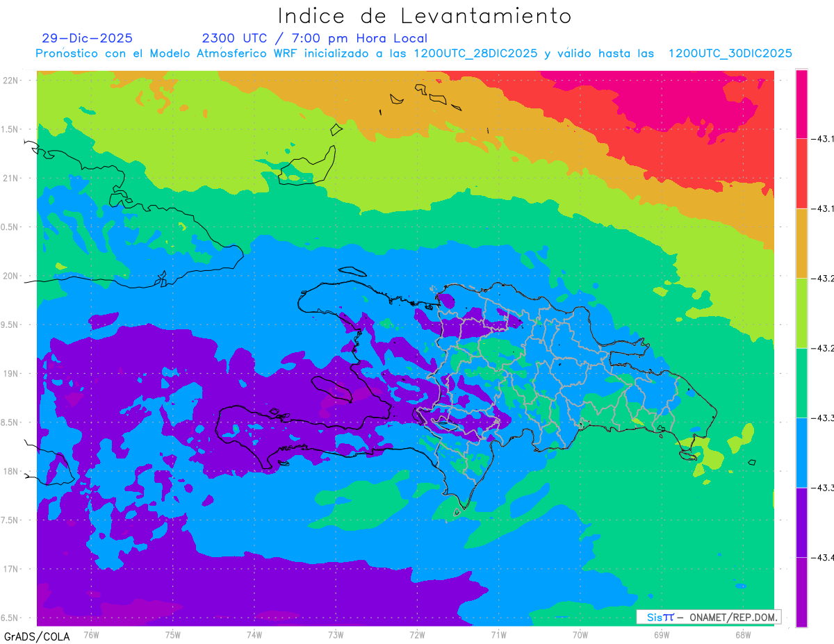Image resolution: width=834 pixels, height=644 pixels.
Task: Click the "70W" longitude label
Action: [x=580, y=635]
